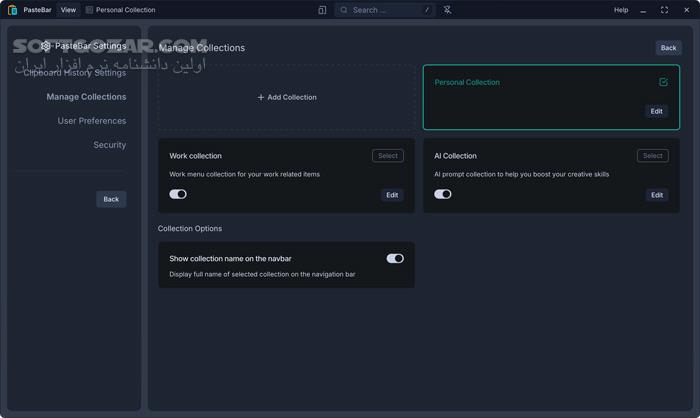Turn off the AI Collection toggle
The height and width of the screenshot is (418, 700).
pyautogui.click(x=442, y=194)
